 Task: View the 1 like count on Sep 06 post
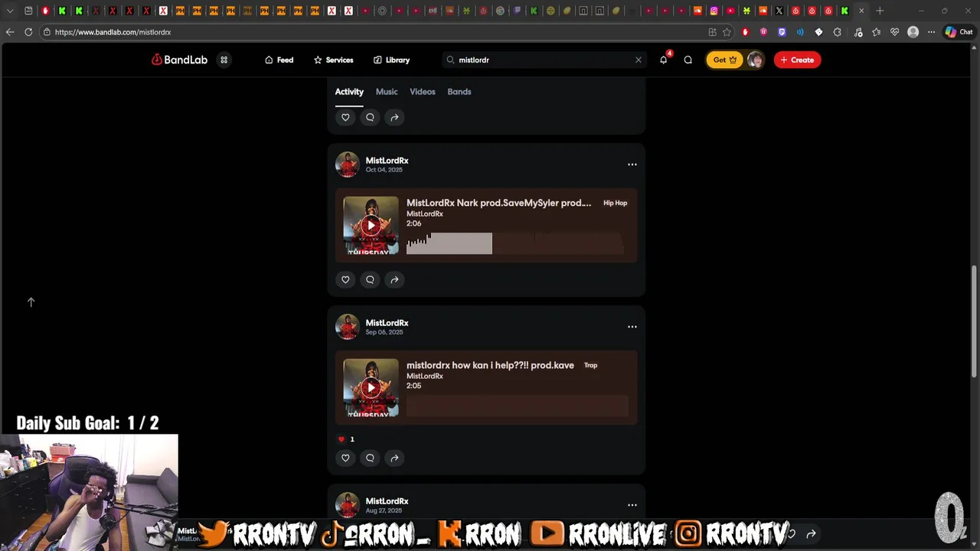click(x=346, y=439)
